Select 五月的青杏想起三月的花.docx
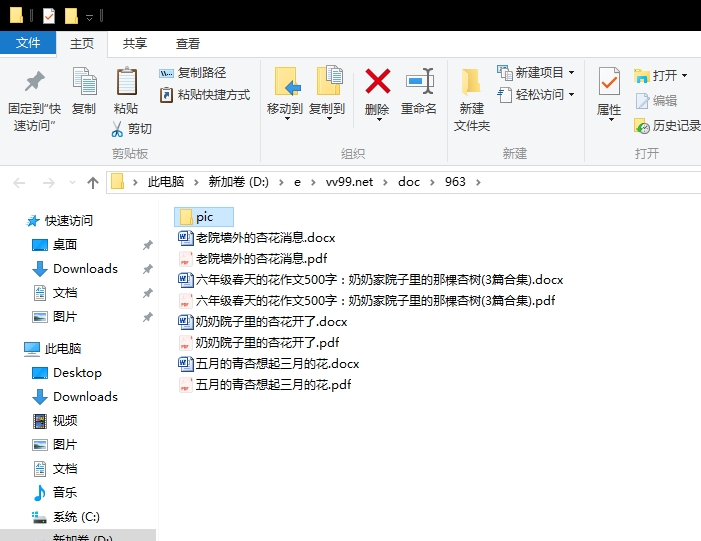 point(269,363)
